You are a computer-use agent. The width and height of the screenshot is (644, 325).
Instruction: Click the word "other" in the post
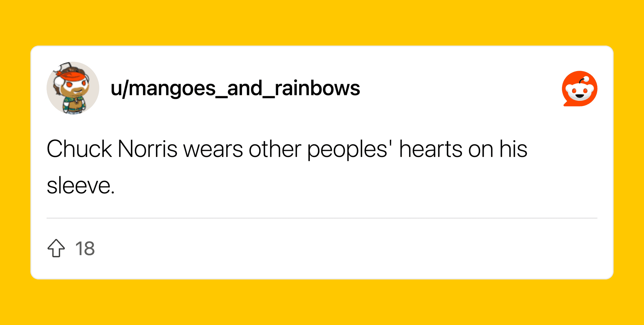(275, 149)
